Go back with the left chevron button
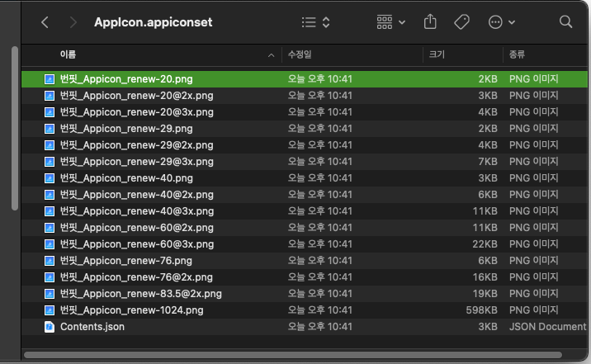The image size is (591, 364). click(45, 22)
